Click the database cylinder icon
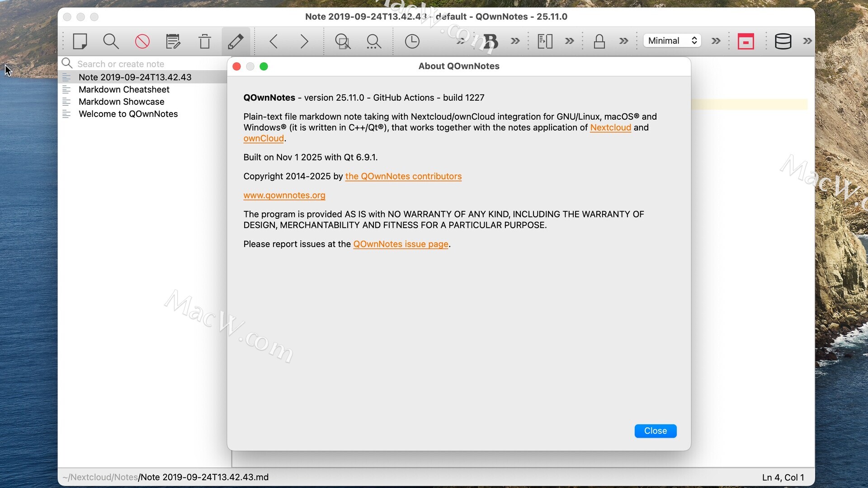This screenshot has height=488, width=868. click(783, 41)
